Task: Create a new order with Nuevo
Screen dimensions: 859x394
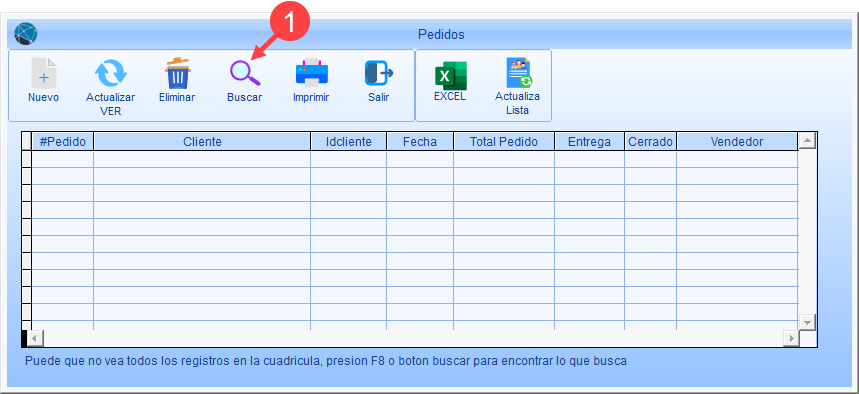Action: (43, 73)
